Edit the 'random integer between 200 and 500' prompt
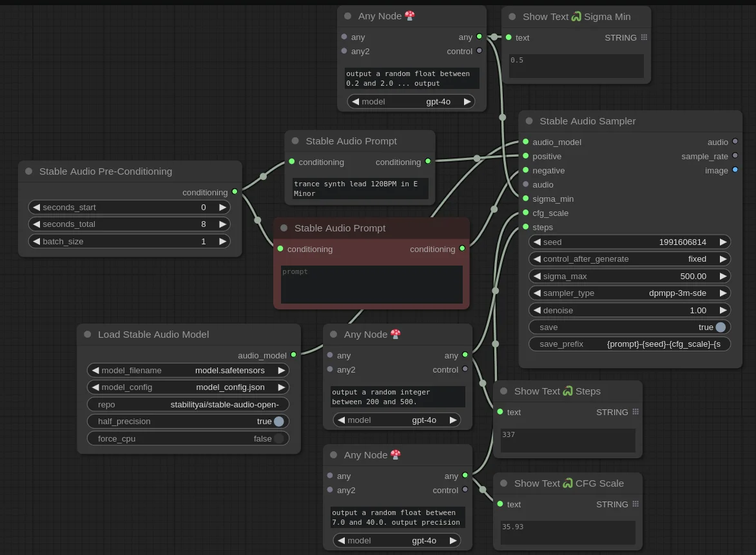Image resolution: width=756 pixels, height=555 pixels. click(x=398, y=397)
